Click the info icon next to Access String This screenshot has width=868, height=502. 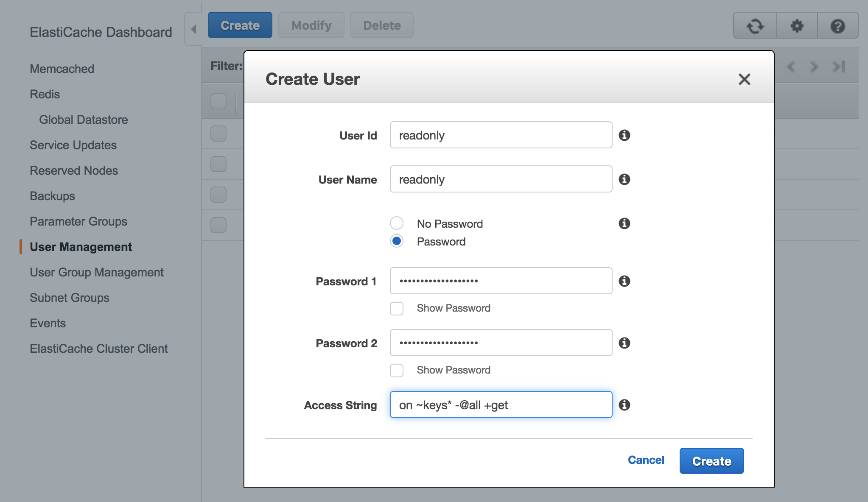pos(626,405)
